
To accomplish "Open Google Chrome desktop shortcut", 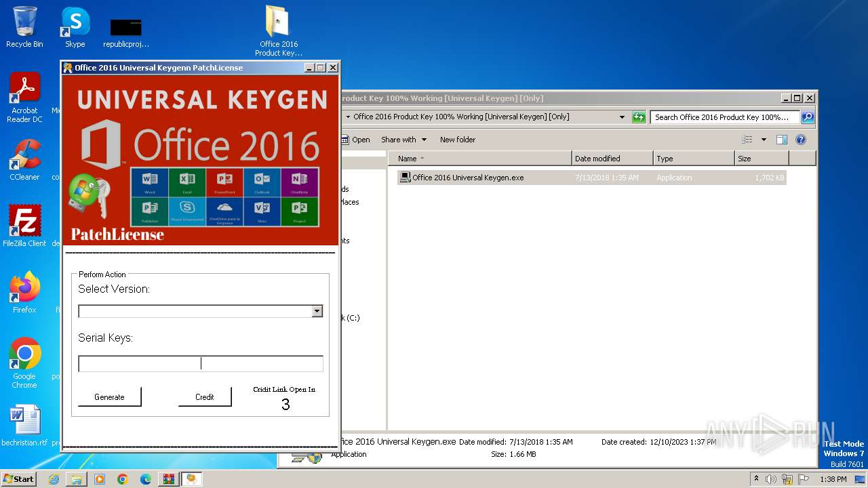I will 24,363.
